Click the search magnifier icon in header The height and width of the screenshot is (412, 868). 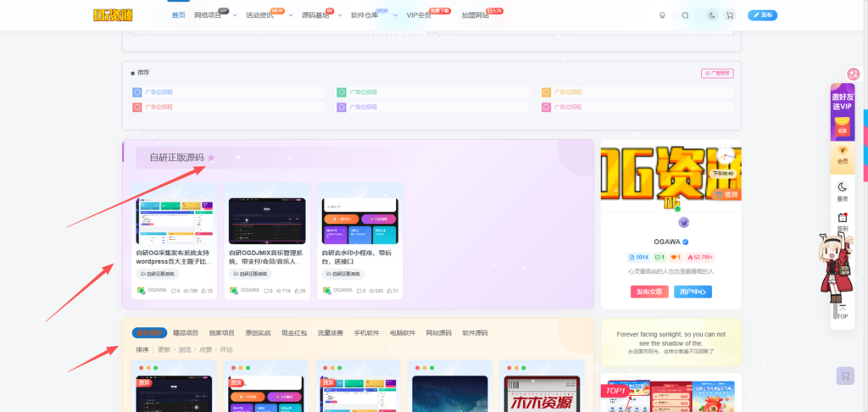[685, 15]
